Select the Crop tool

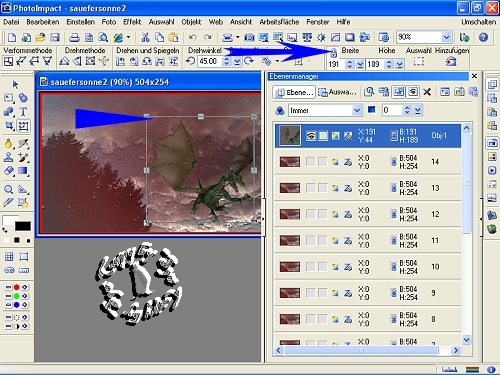pos(9,126)
